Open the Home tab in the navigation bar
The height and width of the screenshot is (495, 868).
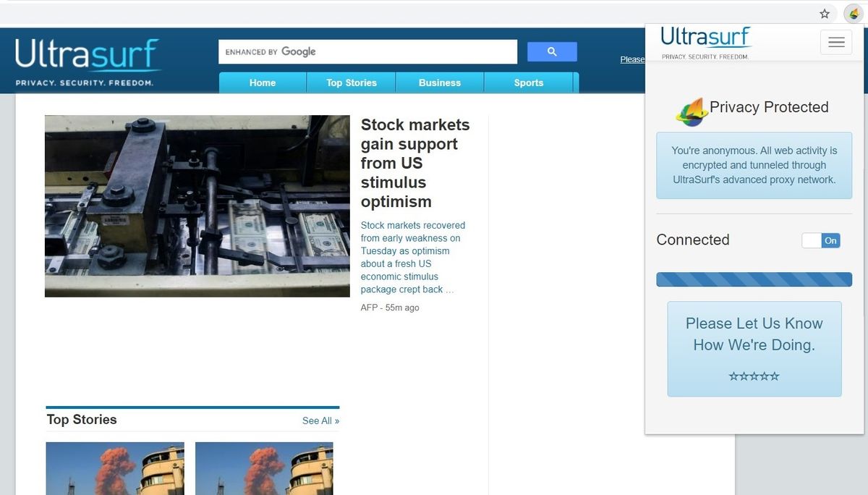click(x=262, y=82)
